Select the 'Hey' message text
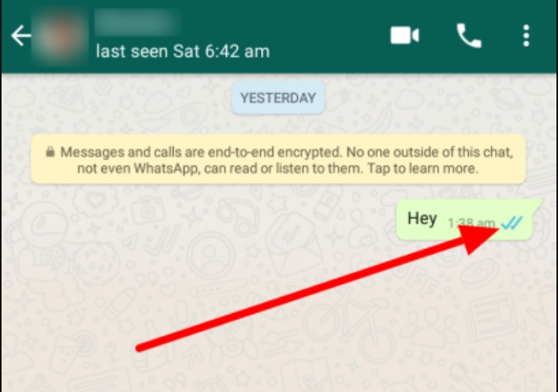 [x=422, y=218]
